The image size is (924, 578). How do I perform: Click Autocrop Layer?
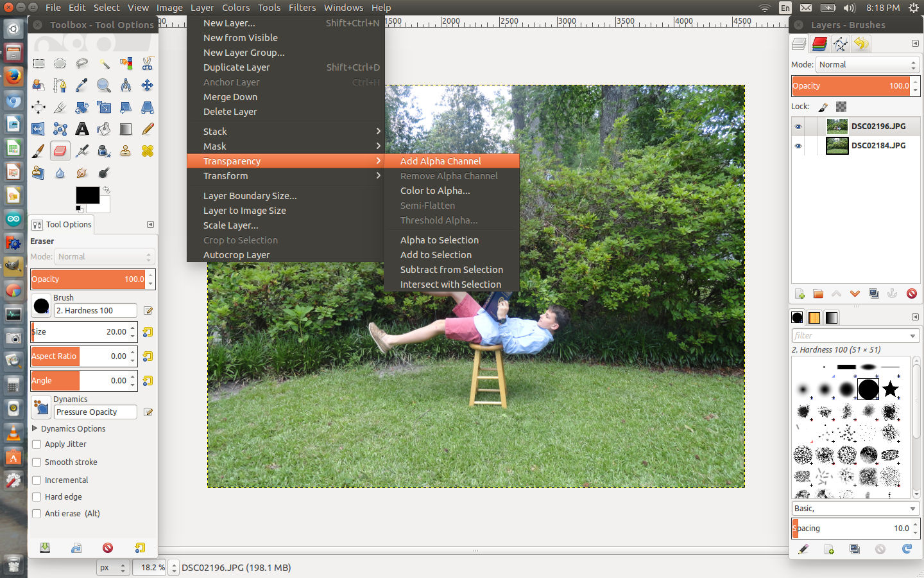pyautogui.click(x=286, y=255)
